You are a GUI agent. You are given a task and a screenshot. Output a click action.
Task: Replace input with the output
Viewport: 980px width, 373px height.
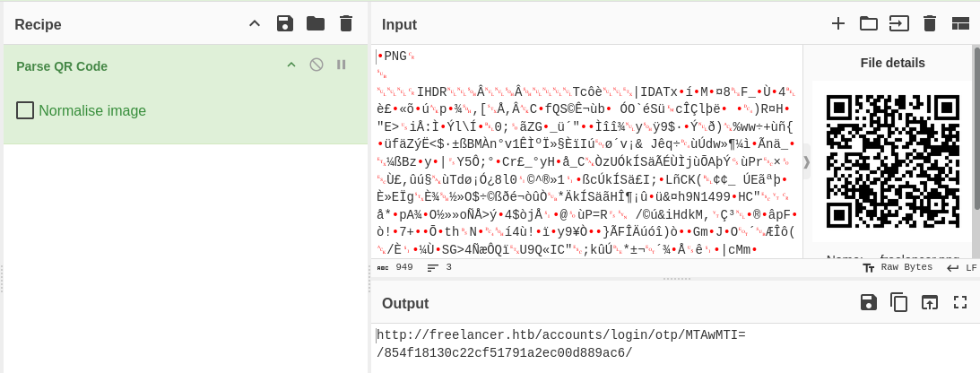930,302
